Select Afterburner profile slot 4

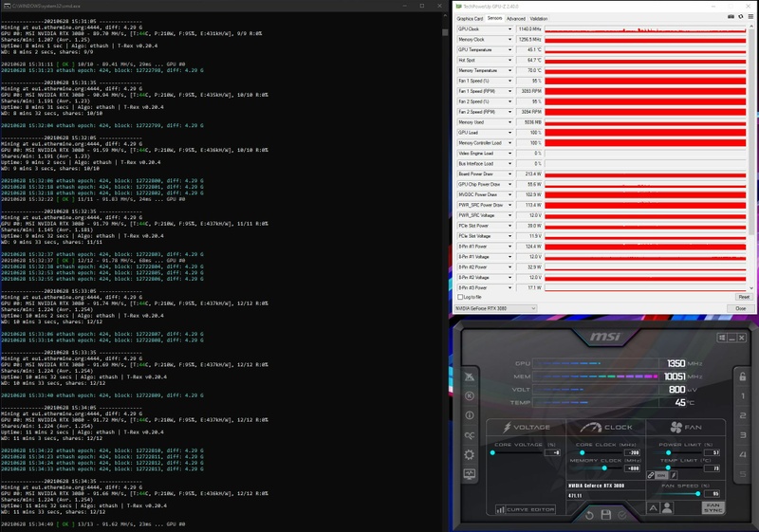pos(743,454)
